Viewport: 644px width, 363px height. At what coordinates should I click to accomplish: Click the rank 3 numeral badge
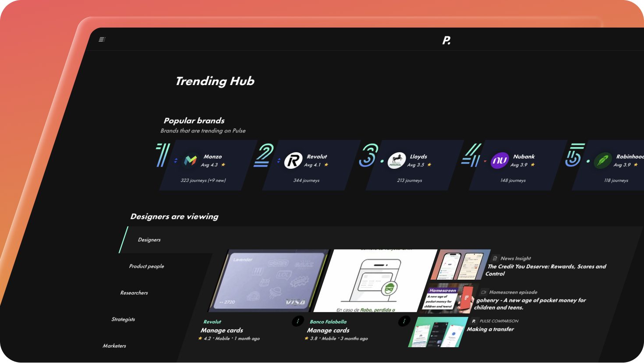pos(368,155)
